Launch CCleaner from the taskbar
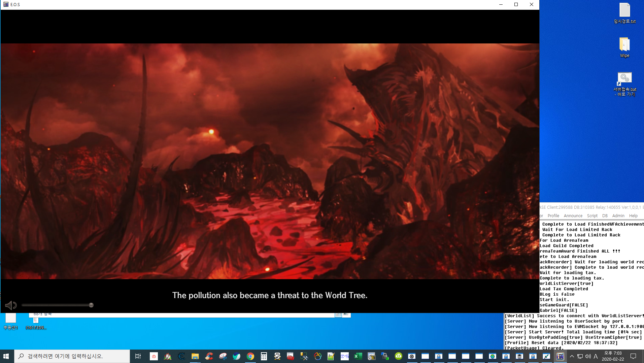The image size is (644, 363). coord(209,356)
